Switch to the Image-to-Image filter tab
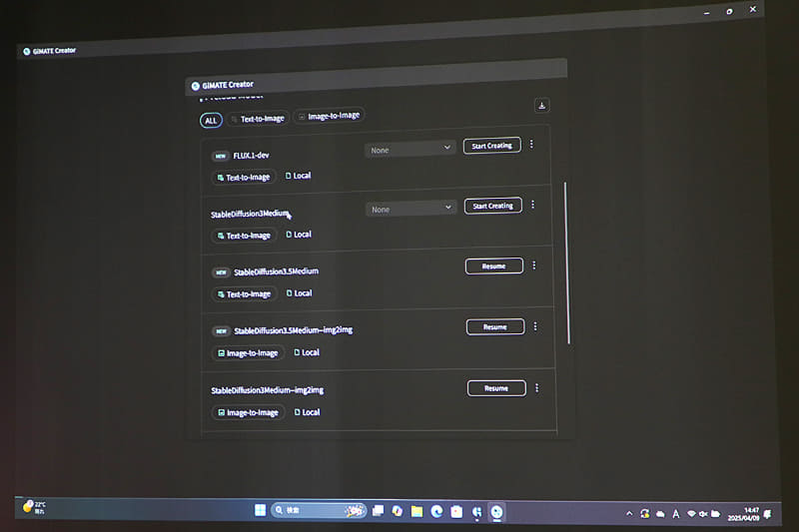This screenshot has width=799, height=532. point(330,116)
